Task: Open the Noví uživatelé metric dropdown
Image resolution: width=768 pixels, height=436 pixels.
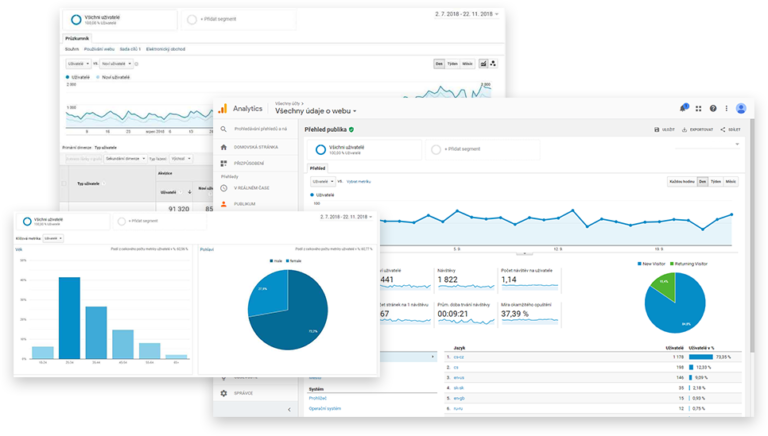Action: click(116, 64)
